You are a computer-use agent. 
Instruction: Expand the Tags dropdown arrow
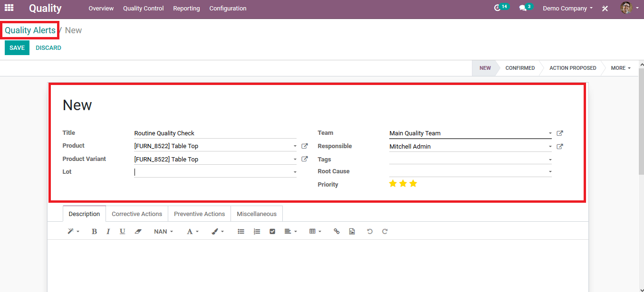pos(550,160)
